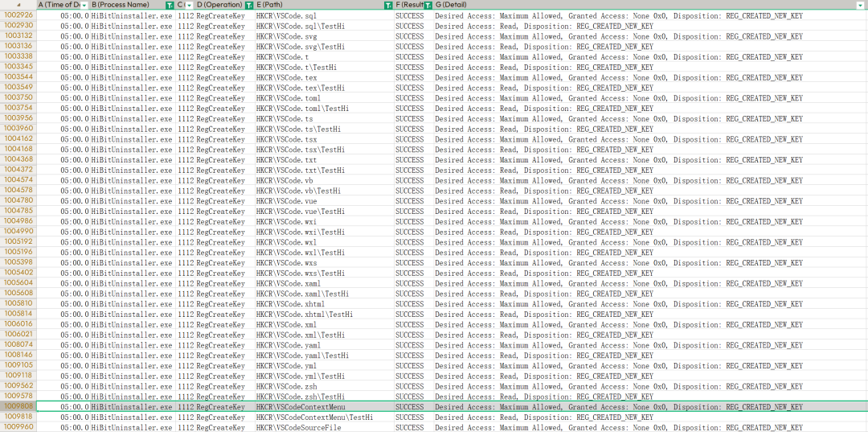
Task: Click the HKCR\VSCode.wxi path cell
Action: point(325,221)
